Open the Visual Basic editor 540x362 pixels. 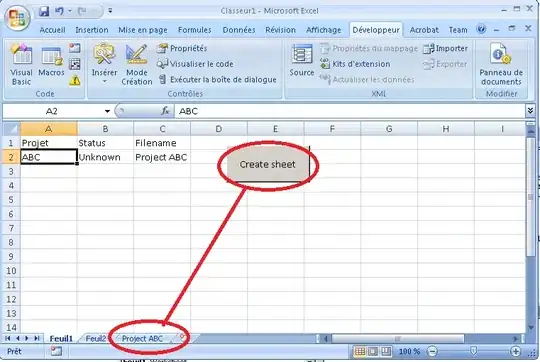21,64
